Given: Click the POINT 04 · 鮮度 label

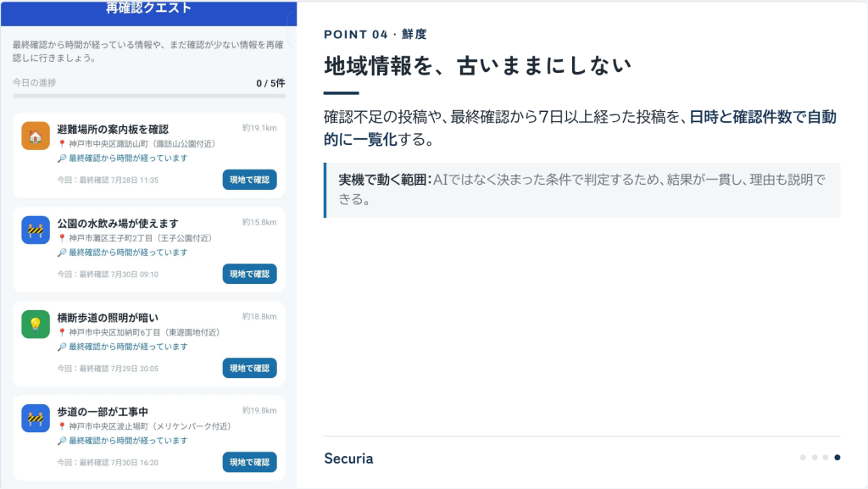Looking at the screenshot, I should pos(376,34).
